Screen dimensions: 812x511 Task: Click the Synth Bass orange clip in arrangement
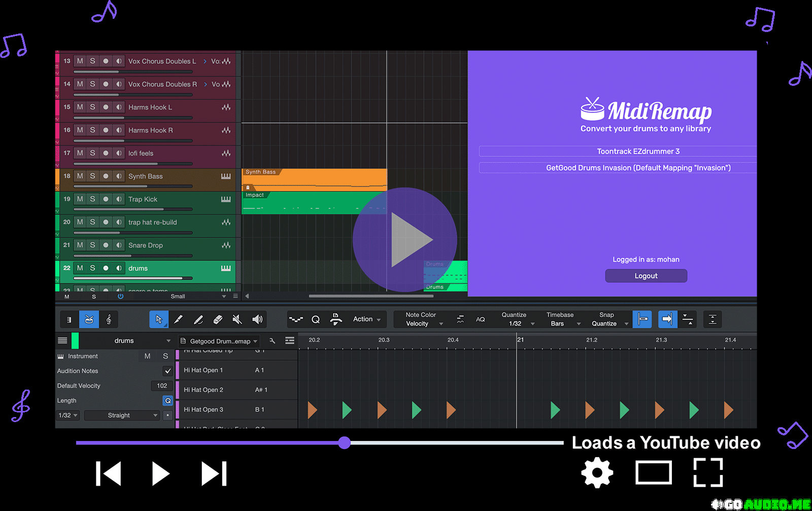(315, 180)
